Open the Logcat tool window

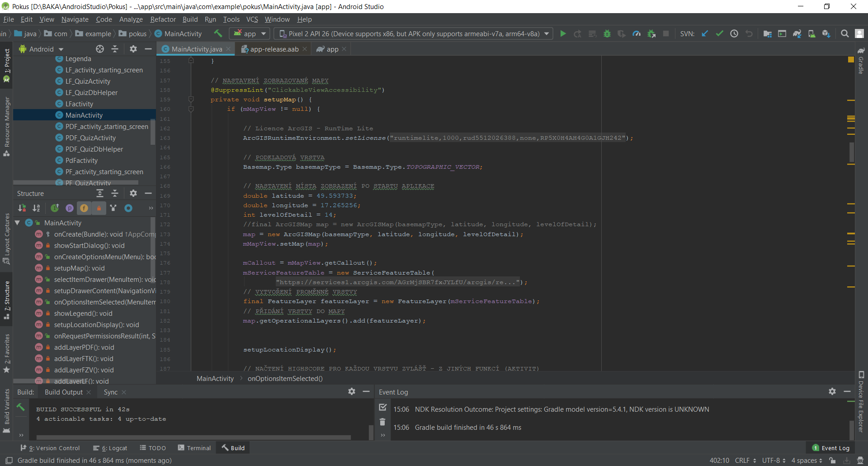click(x=110, y=448)
